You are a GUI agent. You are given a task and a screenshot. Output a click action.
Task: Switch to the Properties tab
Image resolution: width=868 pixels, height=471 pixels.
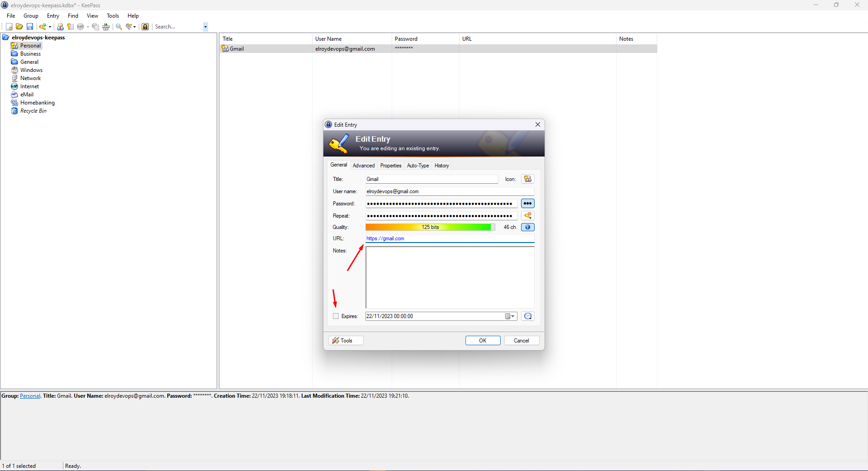pyautogui.click(x=391, y=166)
